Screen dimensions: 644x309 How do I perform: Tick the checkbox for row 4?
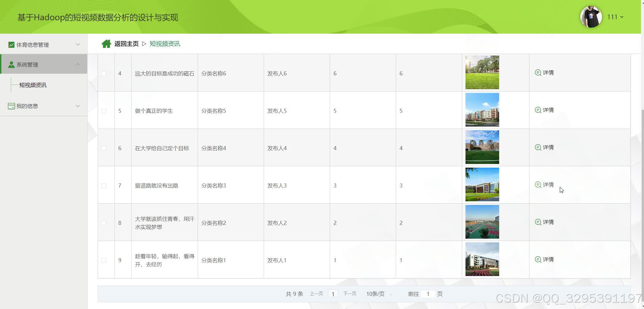104,74
